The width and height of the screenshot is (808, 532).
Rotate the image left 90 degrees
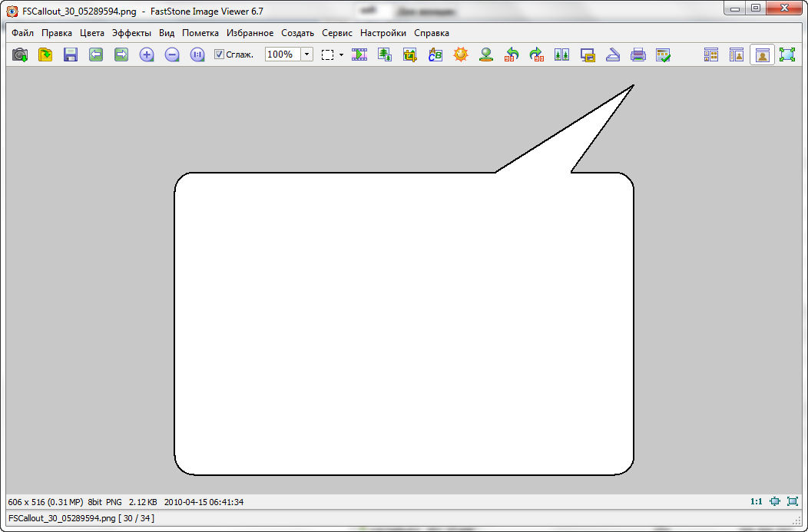(x=512, y=55)
